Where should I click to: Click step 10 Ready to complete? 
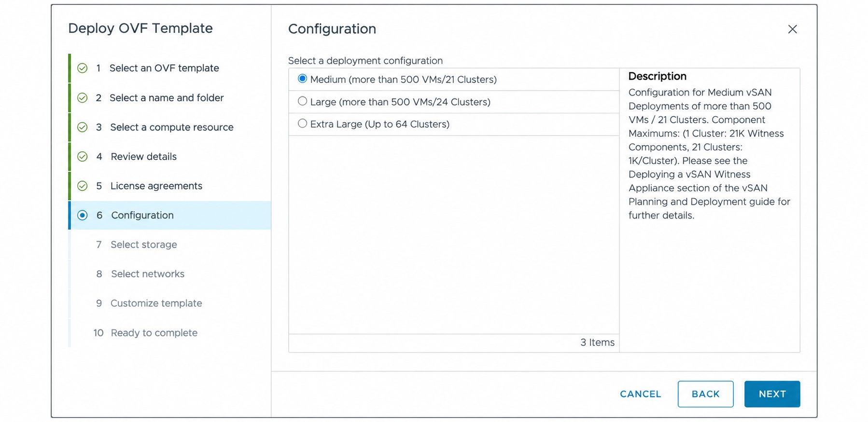click(x=170, y=333)
